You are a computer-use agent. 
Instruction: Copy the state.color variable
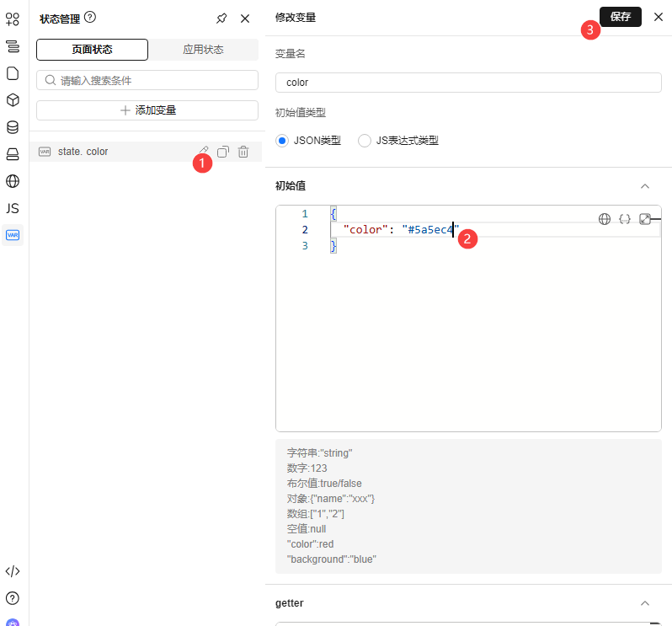223,152
